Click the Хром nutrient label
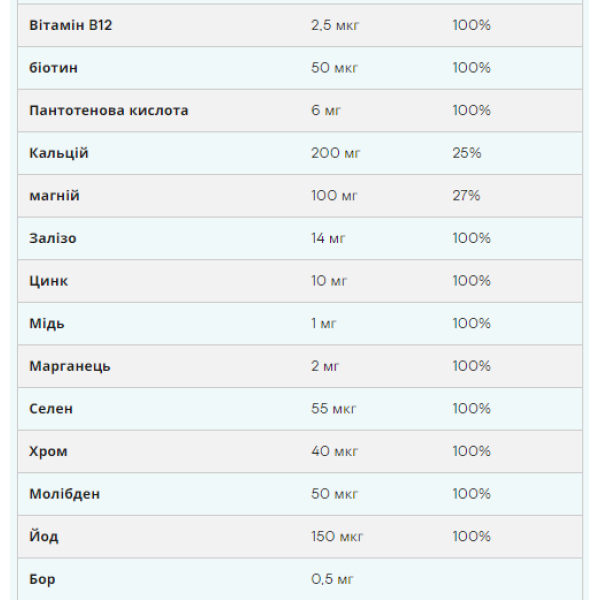The image size is (600, 600). click(49, 451)
